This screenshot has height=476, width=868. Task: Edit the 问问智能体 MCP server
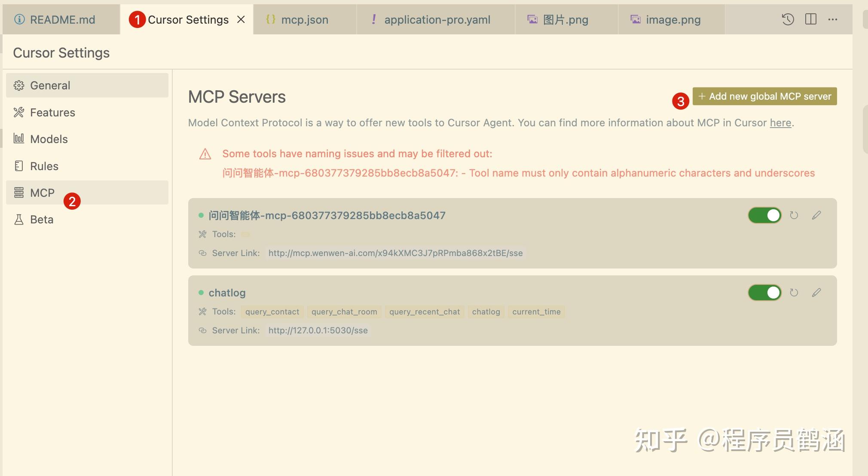pyautogui.click(x=816, y=215)
